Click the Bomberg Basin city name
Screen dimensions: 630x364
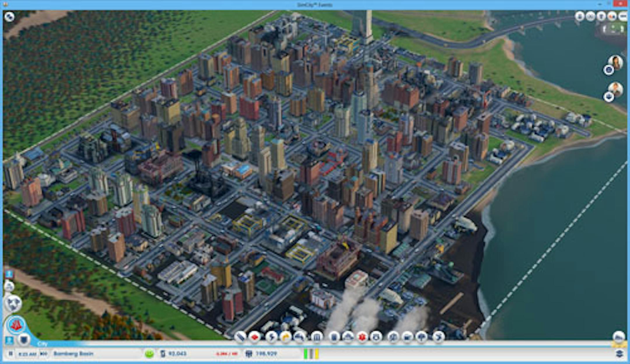[73, 354]
